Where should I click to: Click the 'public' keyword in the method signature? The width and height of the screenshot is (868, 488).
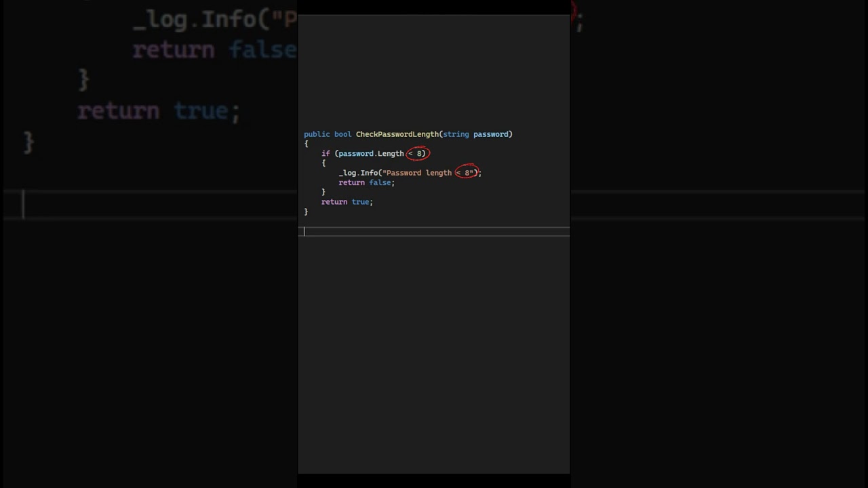coord(317,134)
